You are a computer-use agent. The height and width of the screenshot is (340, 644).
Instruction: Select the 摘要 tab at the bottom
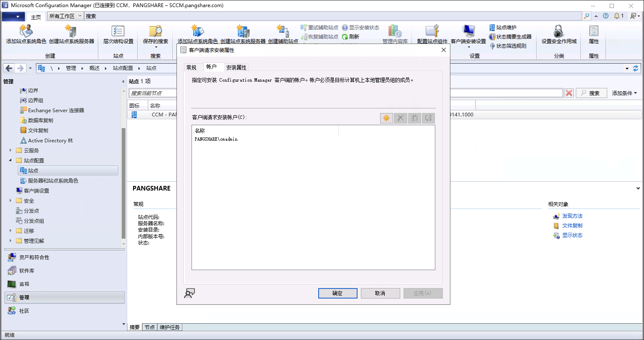pyautogui.click(x=135, y=327)
